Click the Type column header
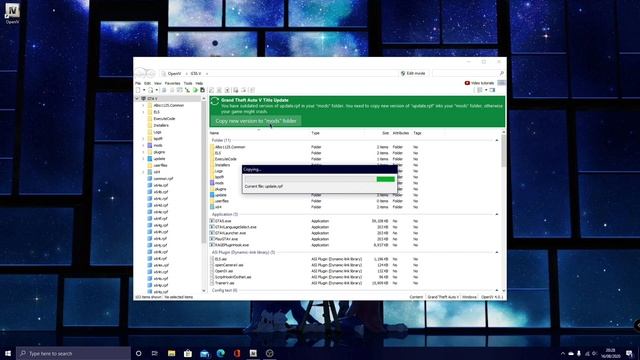 pos(316,133)
